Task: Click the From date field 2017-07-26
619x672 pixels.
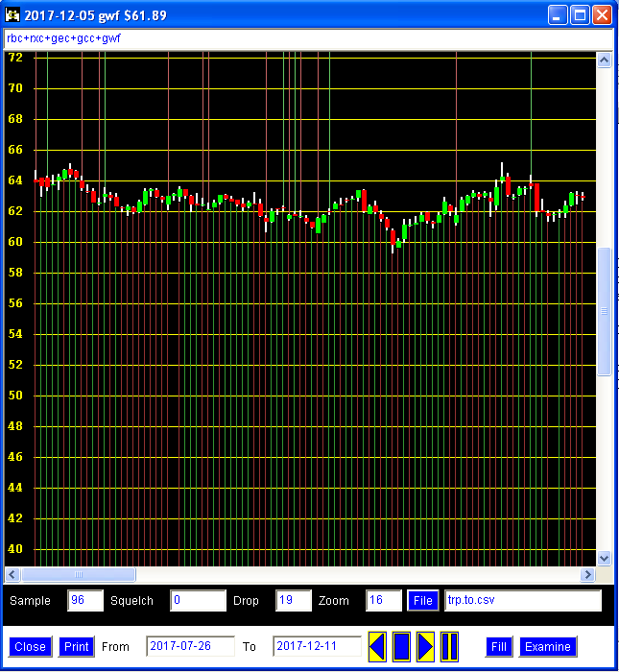Action: [190, 646]
